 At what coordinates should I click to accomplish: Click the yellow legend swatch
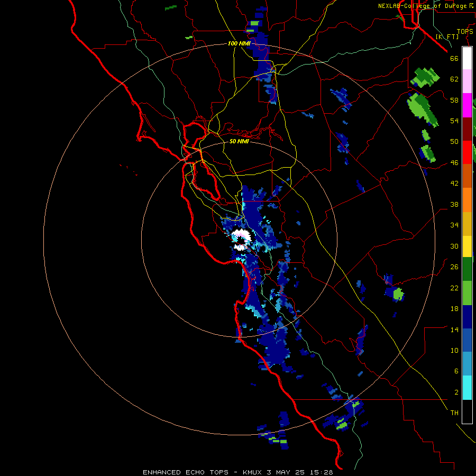point(467,246)
